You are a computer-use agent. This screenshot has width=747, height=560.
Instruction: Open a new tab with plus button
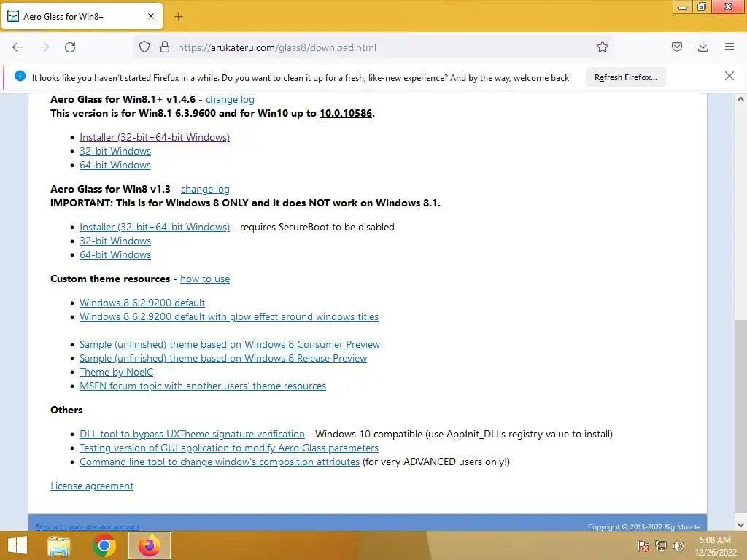(178, 17)
